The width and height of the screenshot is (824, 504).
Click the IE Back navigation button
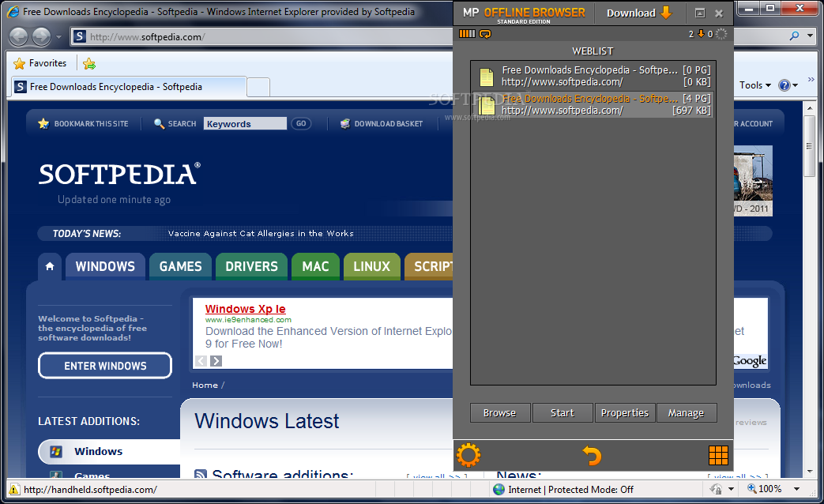coord(18,37)
